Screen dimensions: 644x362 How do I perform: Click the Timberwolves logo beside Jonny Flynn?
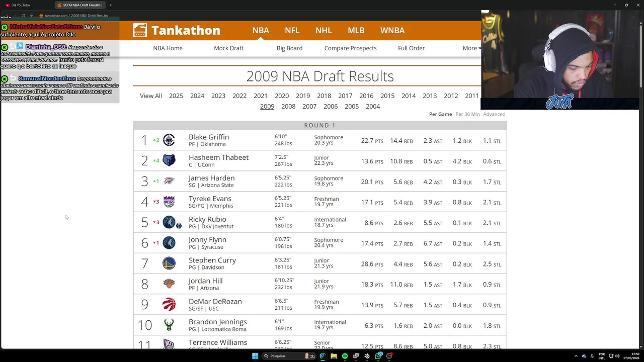click(169, 243)
